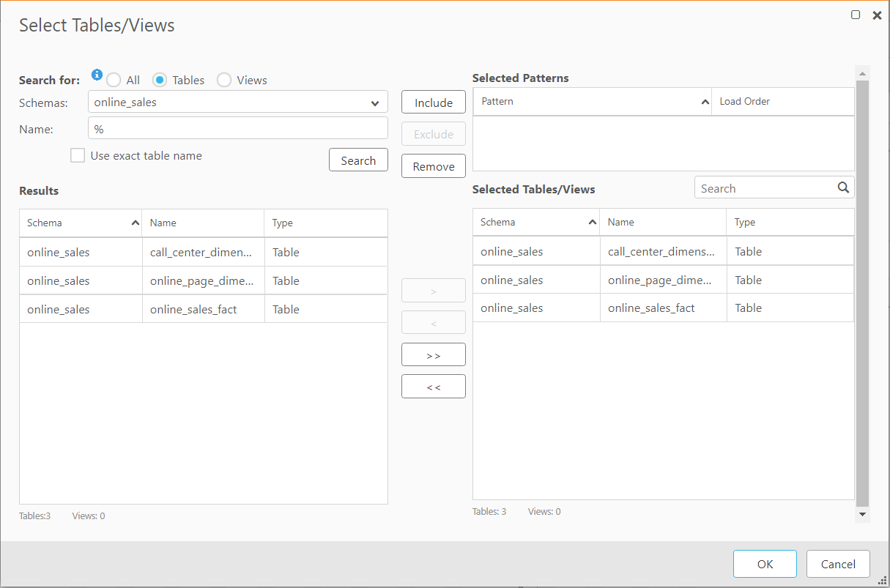This screenshot has width=890, height=588.
Task: Open the Schemas dropdown
Action: click(x=375, y=103)
